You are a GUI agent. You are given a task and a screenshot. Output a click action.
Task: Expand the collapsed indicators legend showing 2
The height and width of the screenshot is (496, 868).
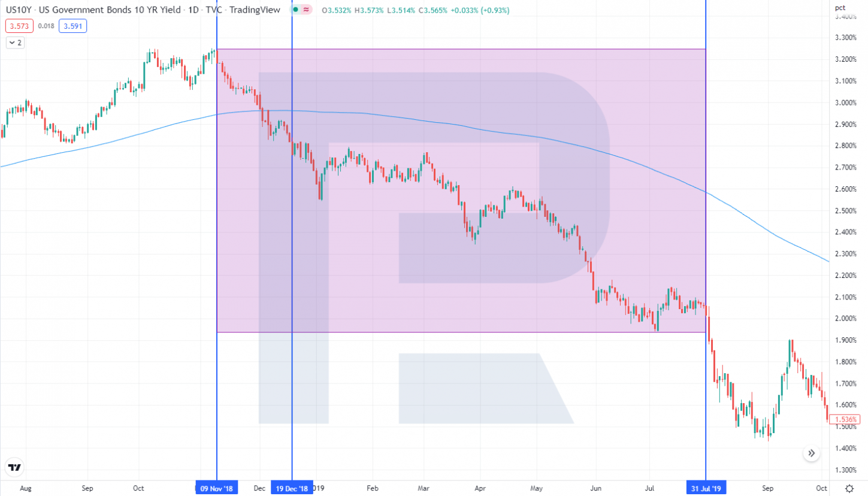(15, 43)
